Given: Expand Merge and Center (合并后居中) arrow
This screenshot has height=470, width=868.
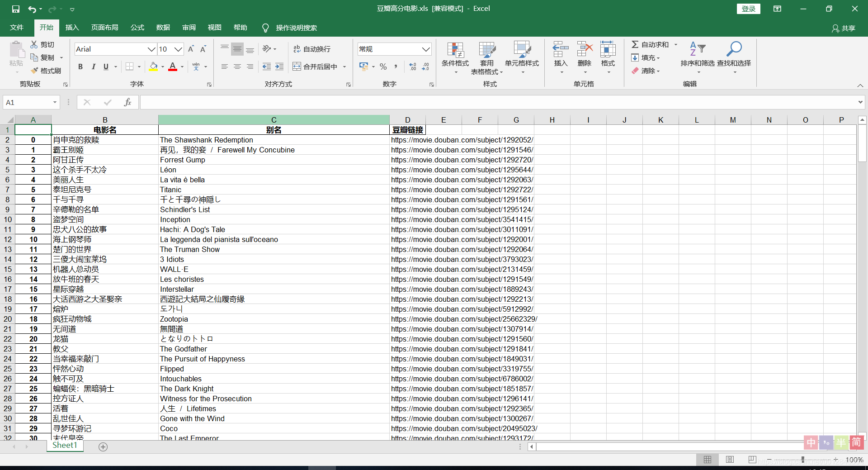Looking at the screenshot, I should pos(344,66).
